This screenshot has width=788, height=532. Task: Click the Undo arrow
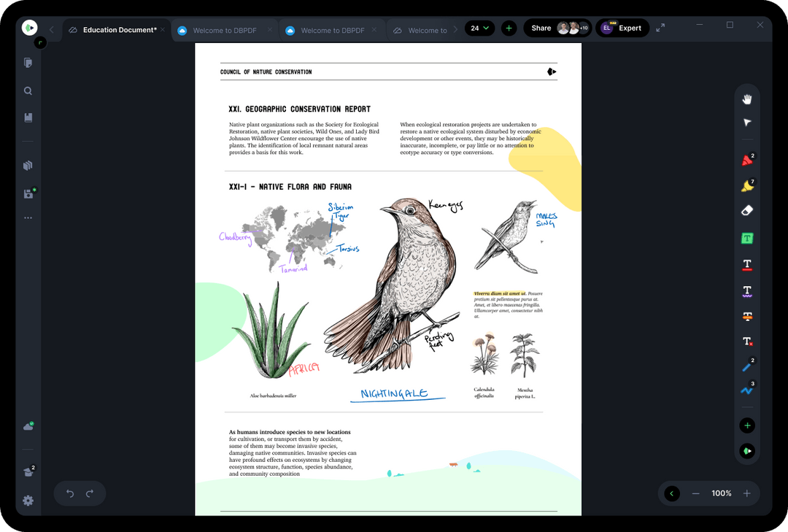click(70, 494)
